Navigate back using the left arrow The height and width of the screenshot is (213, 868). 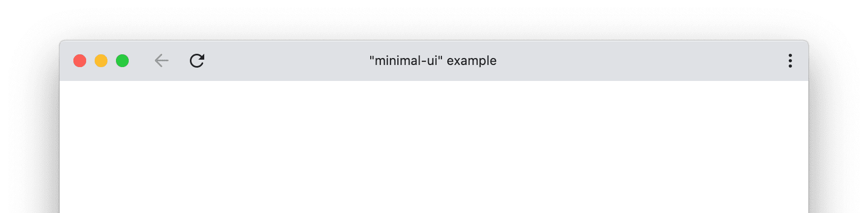point(161,61)
